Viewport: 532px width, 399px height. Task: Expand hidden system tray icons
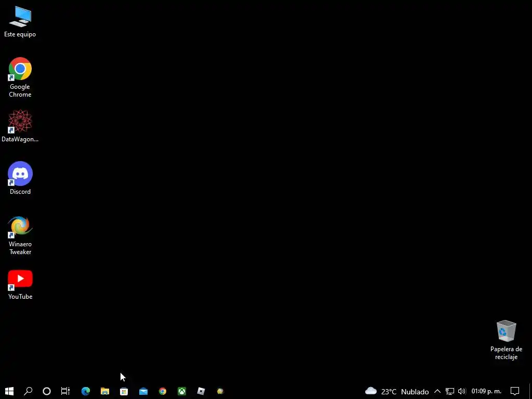click(x=437, y=391)
